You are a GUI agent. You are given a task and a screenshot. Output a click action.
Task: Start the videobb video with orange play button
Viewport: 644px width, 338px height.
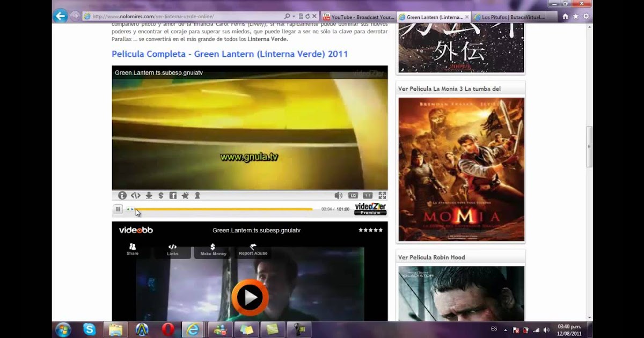(250, 297)
